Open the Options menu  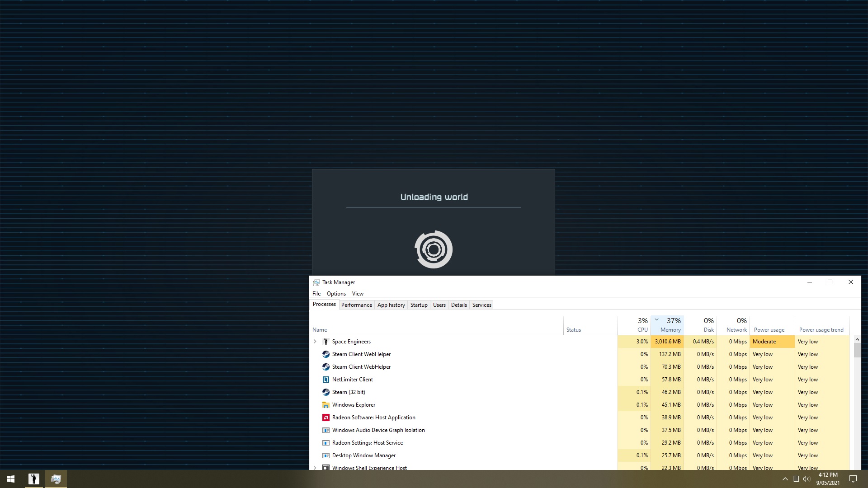[x=336, y=294]
